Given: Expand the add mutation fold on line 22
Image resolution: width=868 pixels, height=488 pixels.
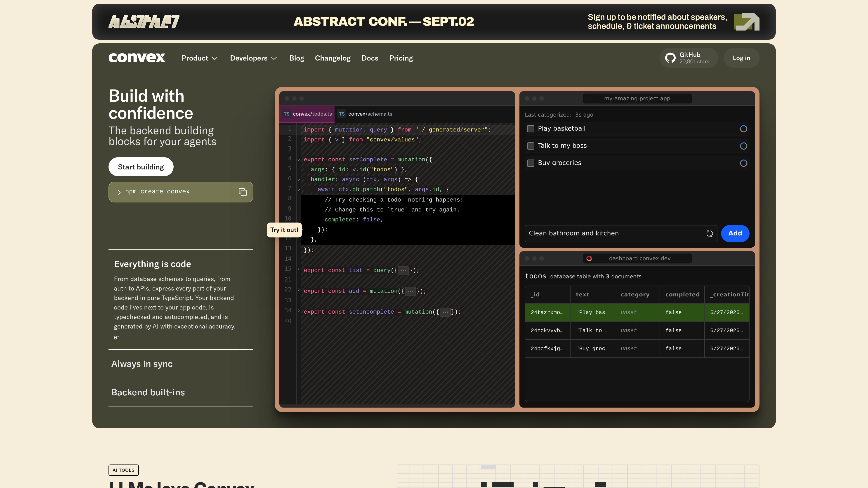Looking at the screenshot, I should (299, 290).
